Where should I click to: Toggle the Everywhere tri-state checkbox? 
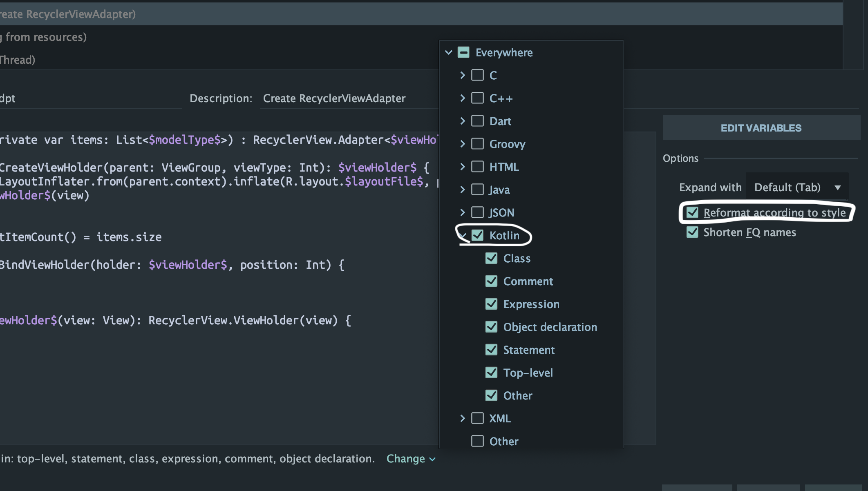pyautogui.click(x=463, y=52)
